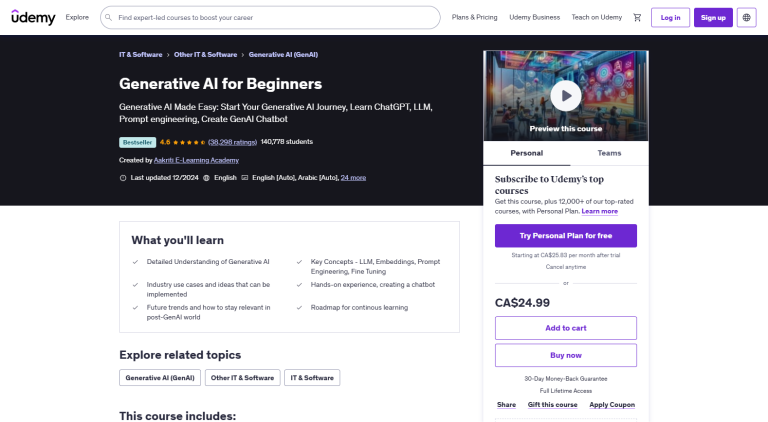Screen dimensions: 768x422
Task: Switch to the Personal tab
Action: (x=527, y=153)
